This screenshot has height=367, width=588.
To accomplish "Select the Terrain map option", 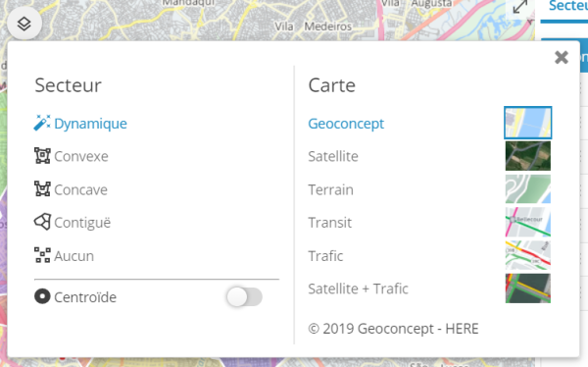I will 331,189.
